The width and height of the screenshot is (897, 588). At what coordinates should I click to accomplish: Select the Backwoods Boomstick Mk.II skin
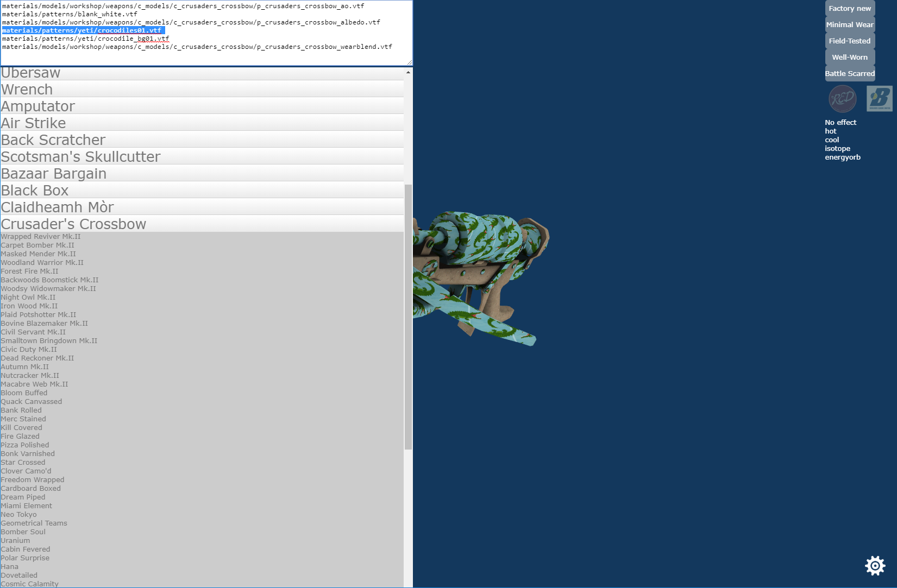[x=49, y=280]
